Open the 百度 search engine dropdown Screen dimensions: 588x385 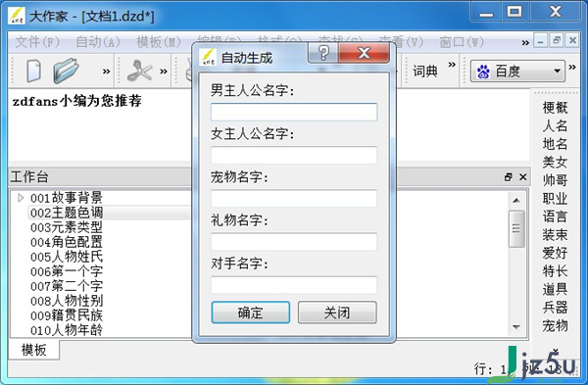tap(557, 71)
